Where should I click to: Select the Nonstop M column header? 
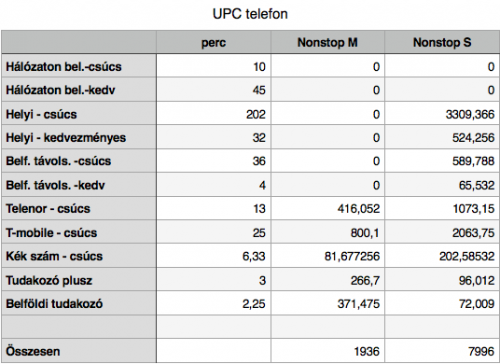point(328,42)
